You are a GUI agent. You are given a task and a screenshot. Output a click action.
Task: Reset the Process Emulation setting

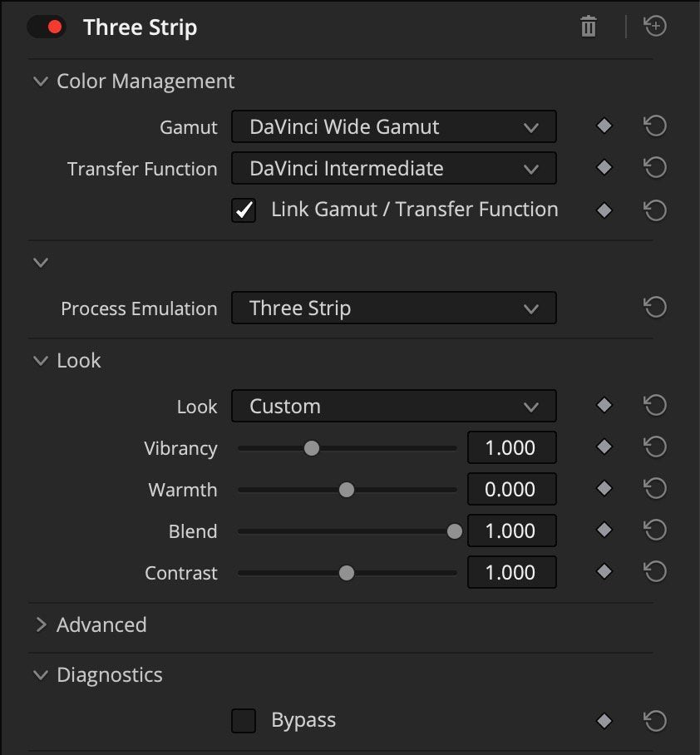tap(655, 307)
